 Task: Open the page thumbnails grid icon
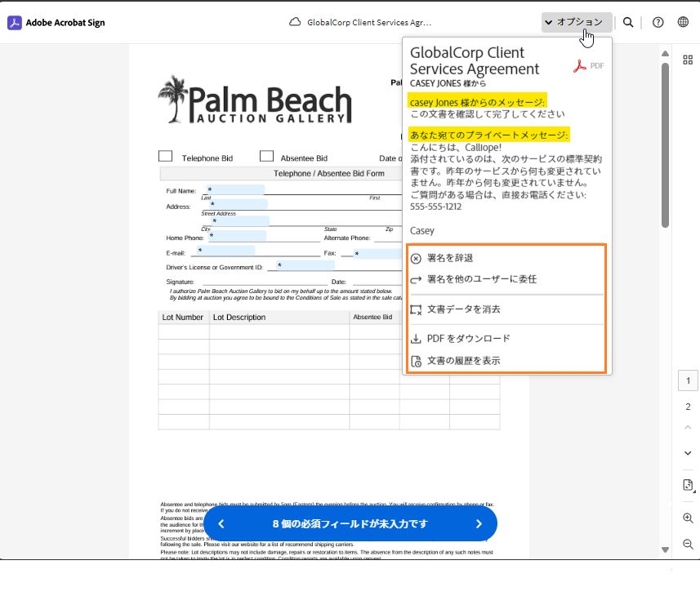[688, 60]
